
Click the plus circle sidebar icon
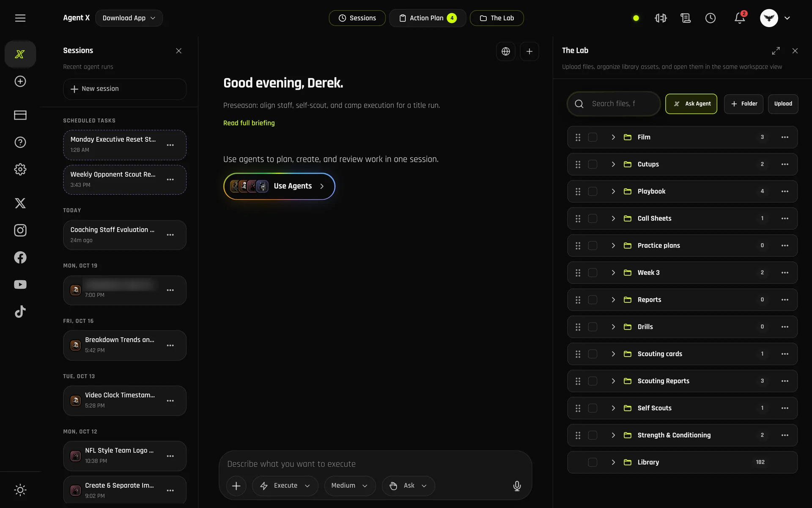click(20, 81)
